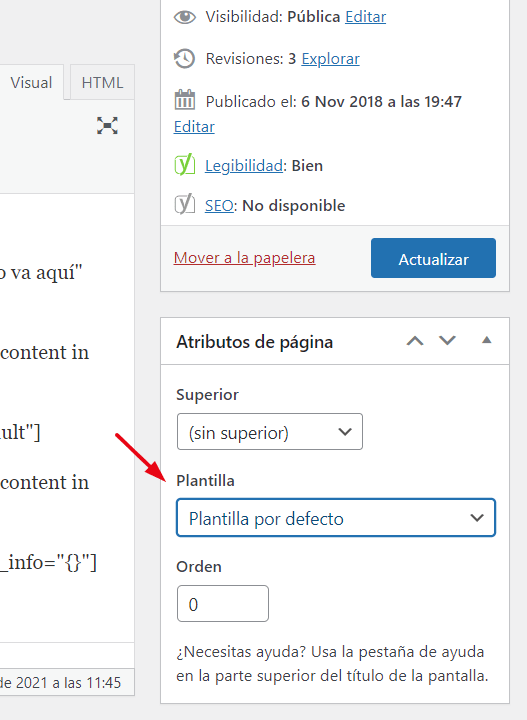Edit visibility via Editar link
This screenshot has height=720, width=527.
(x=365, y=17)
